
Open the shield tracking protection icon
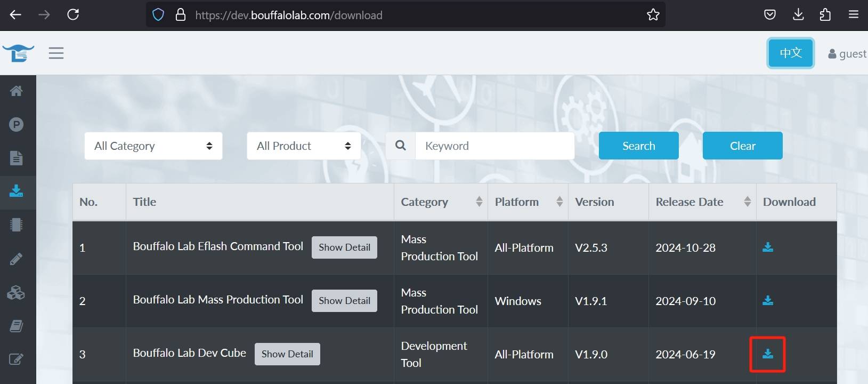[158, 15]
